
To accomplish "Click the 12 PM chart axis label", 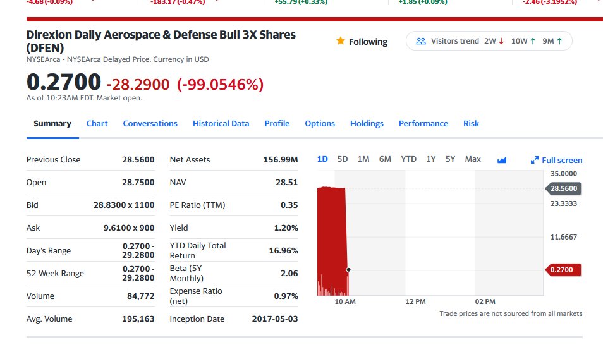I will 415,301.
